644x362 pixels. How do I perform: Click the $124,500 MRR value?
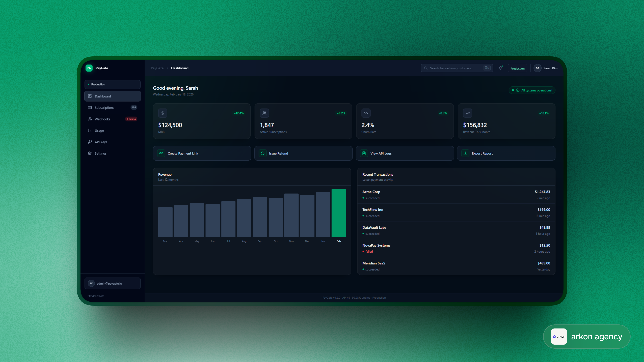pos(170,125)
